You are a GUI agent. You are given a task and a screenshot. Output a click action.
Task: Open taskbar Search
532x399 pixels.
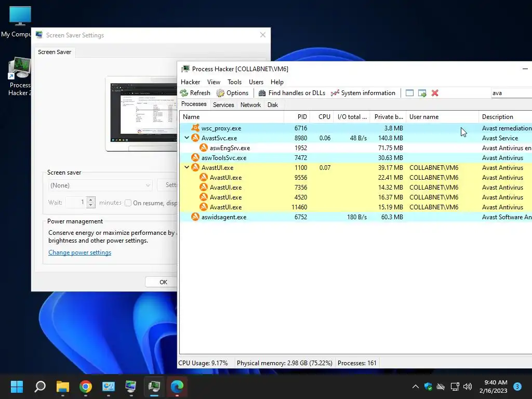[40, 387]
